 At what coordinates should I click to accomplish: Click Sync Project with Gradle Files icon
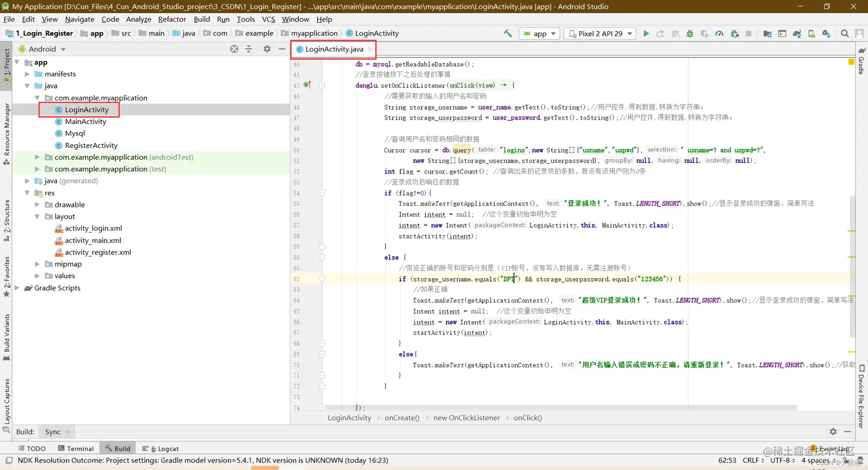point(797,33)
